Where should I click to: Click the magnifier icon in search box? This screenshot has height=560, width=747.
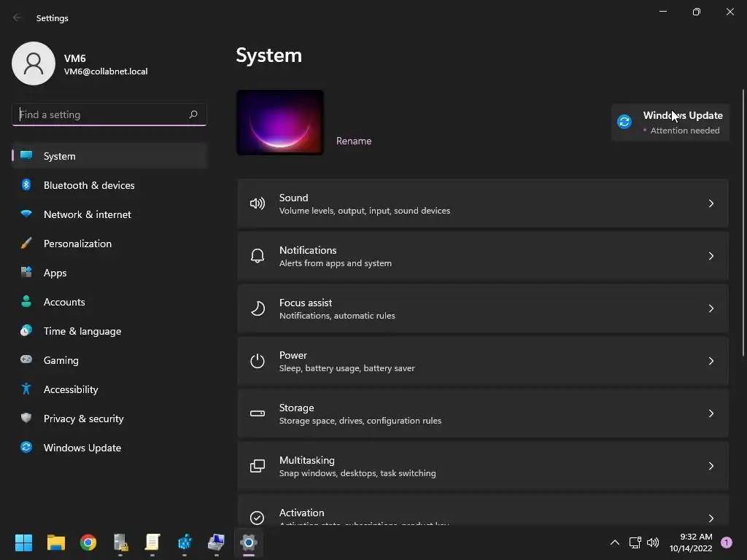[x=193, y=114]
